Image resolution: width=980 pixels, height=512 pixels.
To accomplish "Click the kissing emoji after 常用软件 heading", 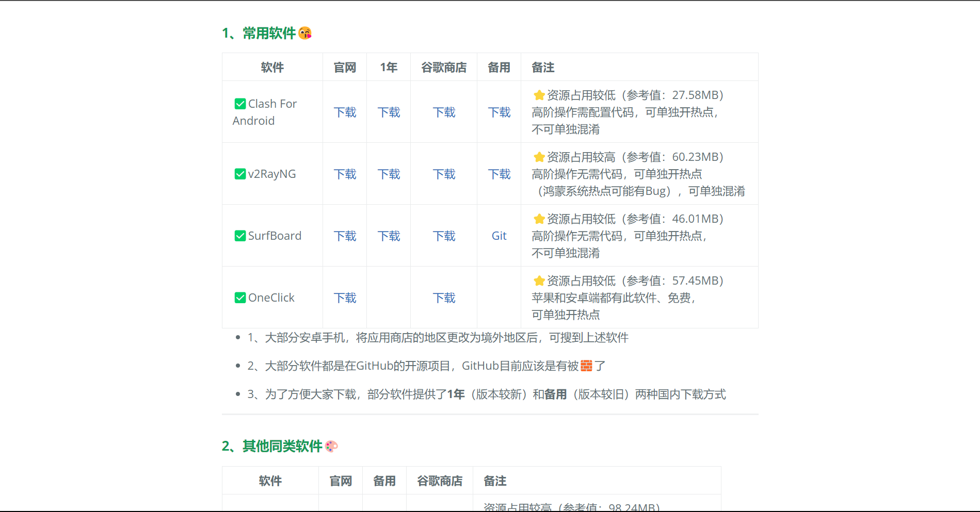I will [x=305, y=33].
